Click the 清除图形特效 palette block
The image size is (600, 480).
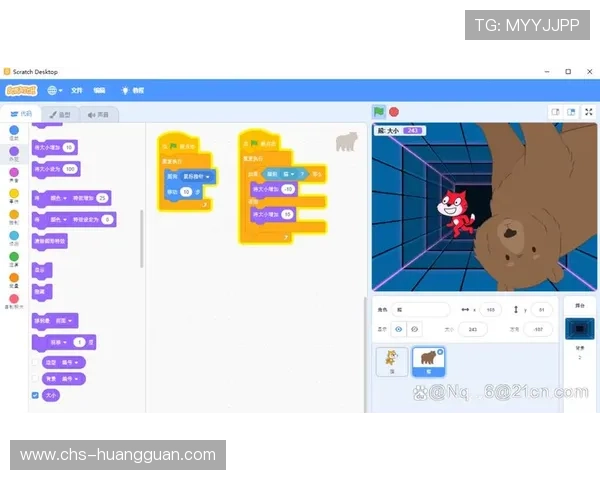pyautogui.click(x=50, y=241)
